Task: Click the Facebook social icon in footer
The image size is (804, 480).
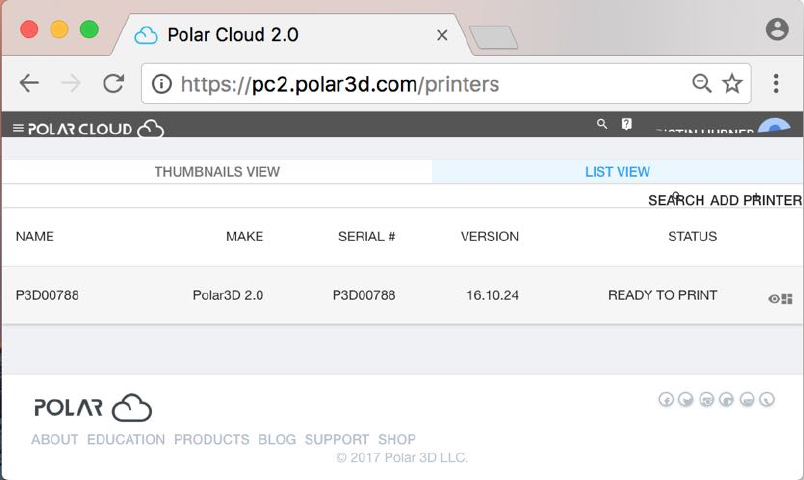Action: tap(665, 400)
